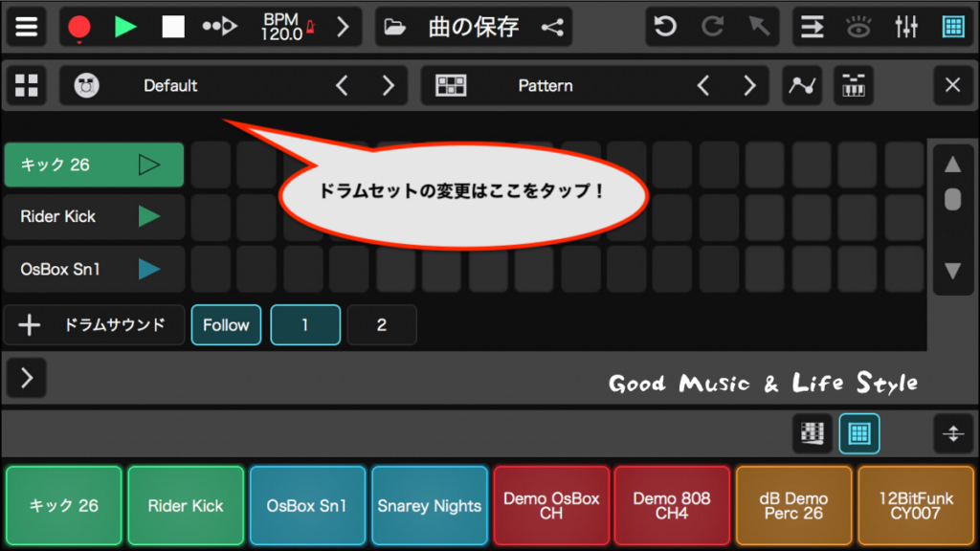Toggle the blue grid view icon in top bar
Image resolution: width=980 pixels, height=551 pixels.
953,27
